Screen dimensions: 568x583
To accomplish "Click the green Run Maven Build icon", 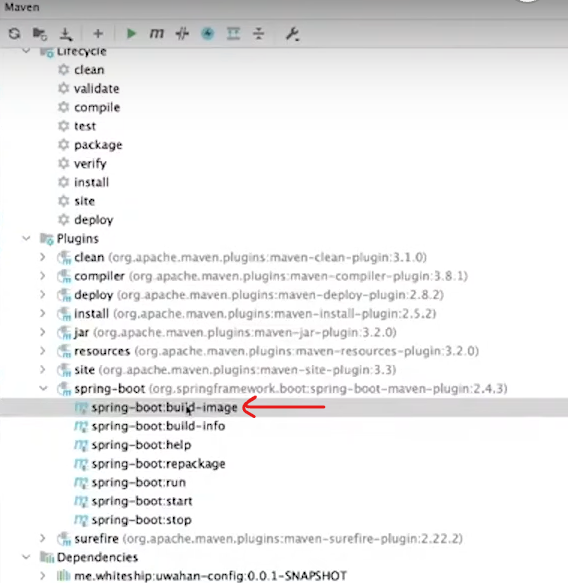I will pos(131,34).
